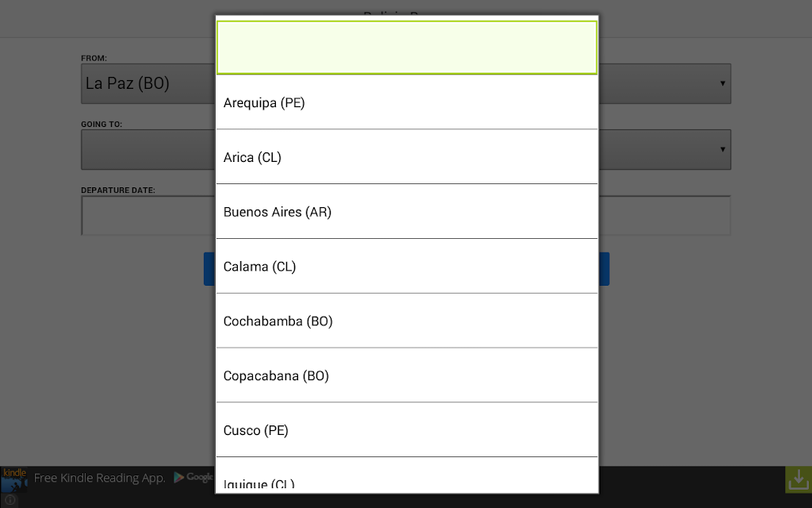Choose Arica (CL) destination
The image size is (812, 508).
pos(407,156)
